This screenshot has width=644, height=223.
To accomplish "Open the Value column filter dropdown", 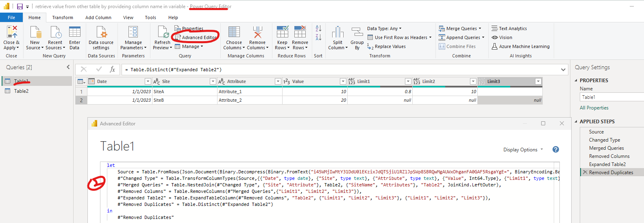I will pos(343,81).
